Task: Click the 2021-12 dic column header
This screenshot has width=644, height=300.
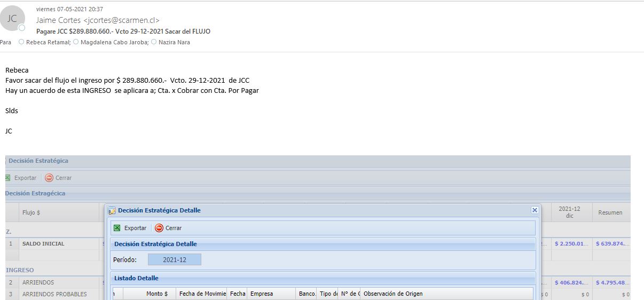Action: click(x=569, y=212)
